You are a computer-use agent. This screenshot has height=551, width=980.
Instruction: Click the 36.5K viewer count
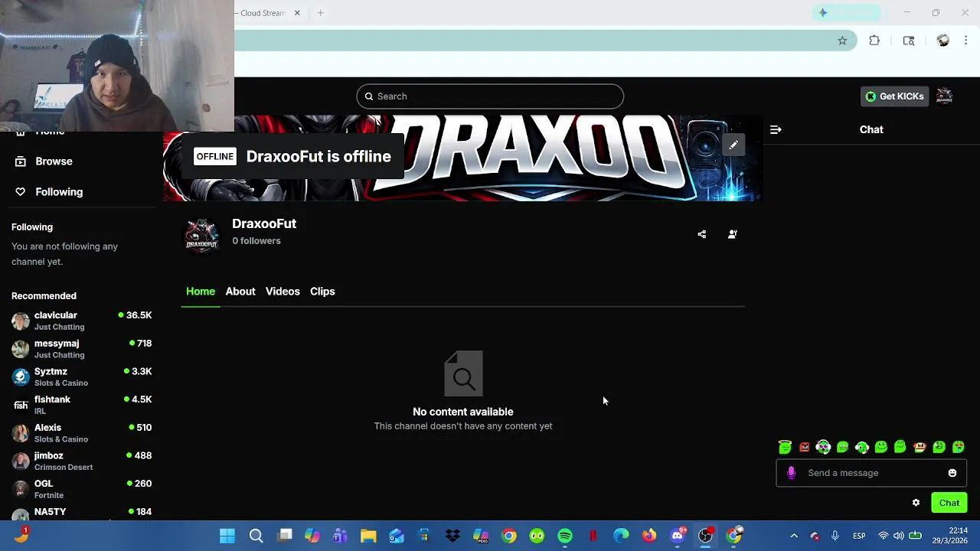(x=139, y=315)
